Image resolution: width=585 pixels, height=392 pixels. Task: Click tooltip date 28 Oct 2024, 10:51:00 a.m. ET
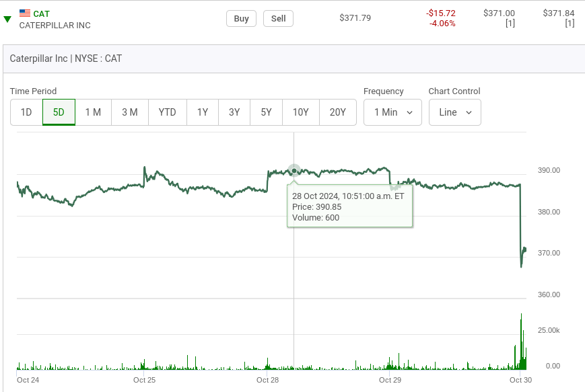[x=348, y=196]
